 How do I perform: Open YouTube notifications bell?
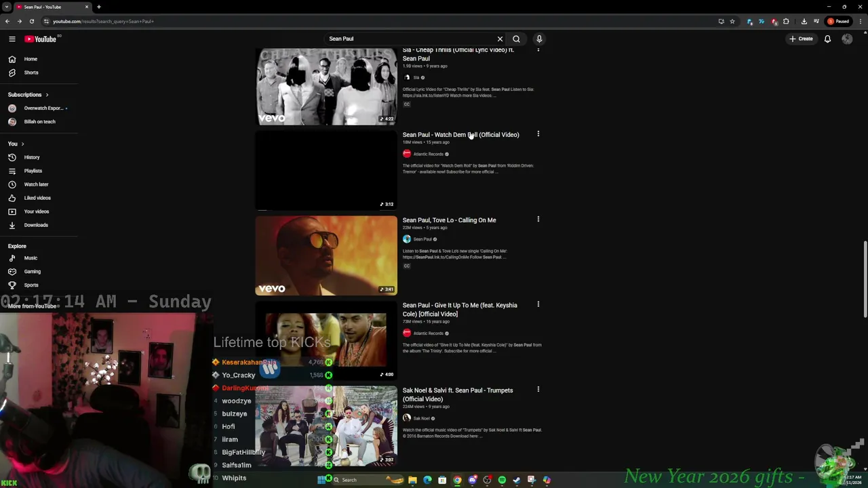[827, 39]
